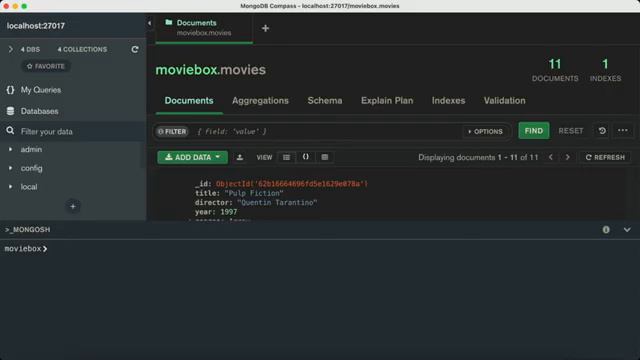This screenshot has width=640, height=360.
Task: Mark connection as FAVORITE
Action: coord(46,66)
